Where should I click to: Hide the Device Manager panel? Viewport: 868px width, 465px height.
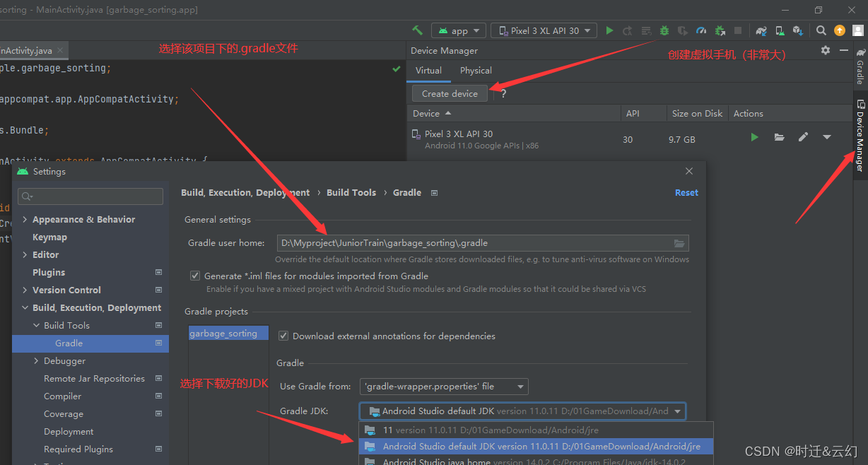pyautogui.click(x=843, y=50)
